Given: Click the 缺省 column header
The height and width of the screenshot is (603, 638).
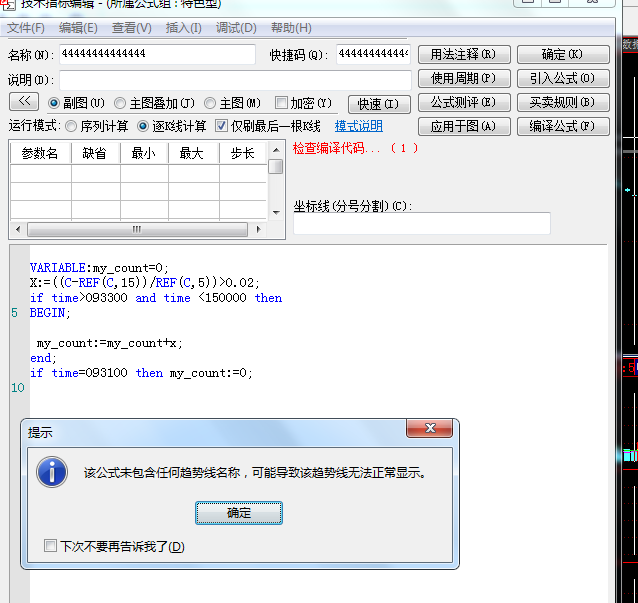Looking at the screenshot, I should [95, 153].
